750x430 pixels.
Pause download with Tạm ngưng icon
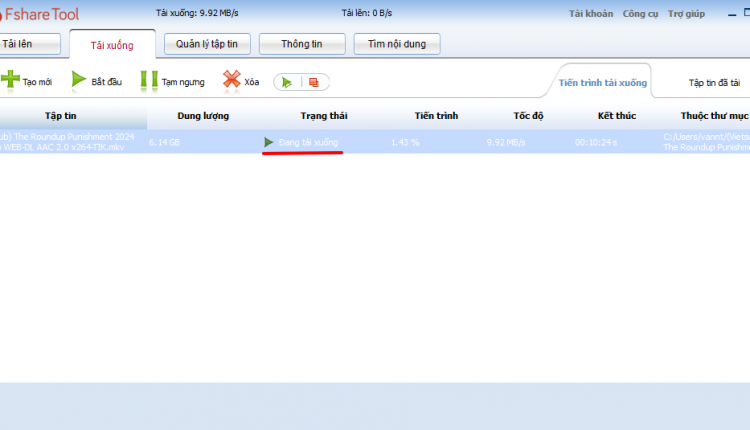tap(149, 80)
